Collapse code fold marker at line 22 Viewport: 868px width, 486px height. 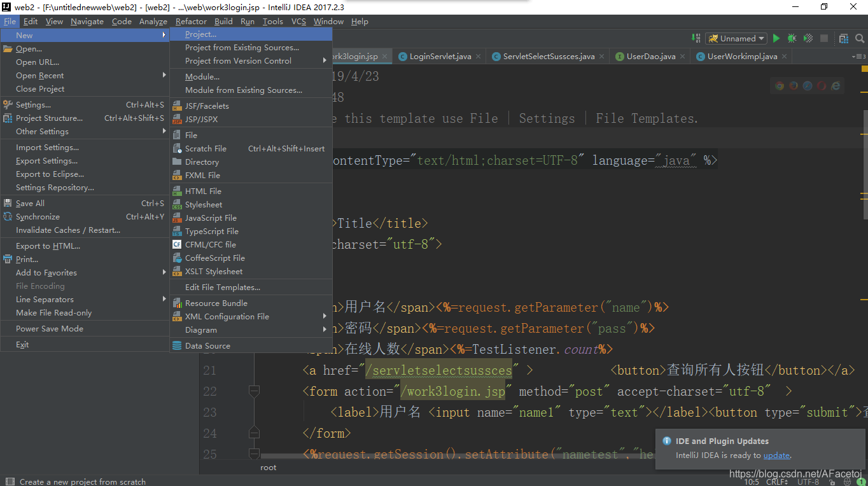254,391
